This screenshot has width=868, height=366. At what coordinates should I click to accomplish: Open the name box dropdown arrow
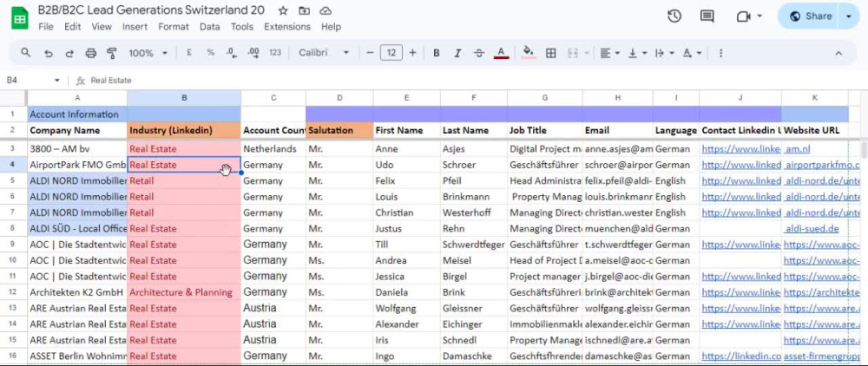tap(56, 81)
